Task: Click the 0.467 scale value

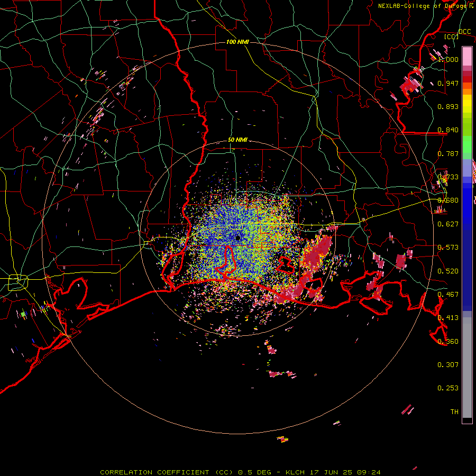Action: (448, 295)
